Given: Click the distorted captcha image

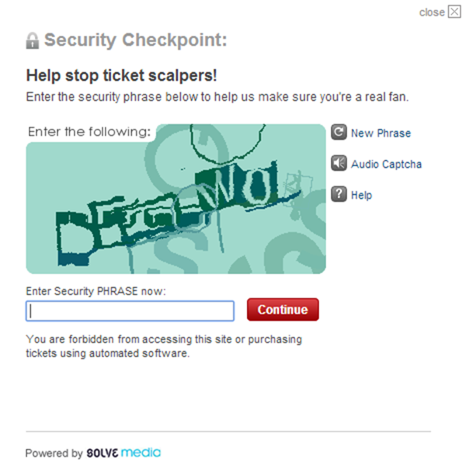Looking at the screenshot, I should [176, 199].
